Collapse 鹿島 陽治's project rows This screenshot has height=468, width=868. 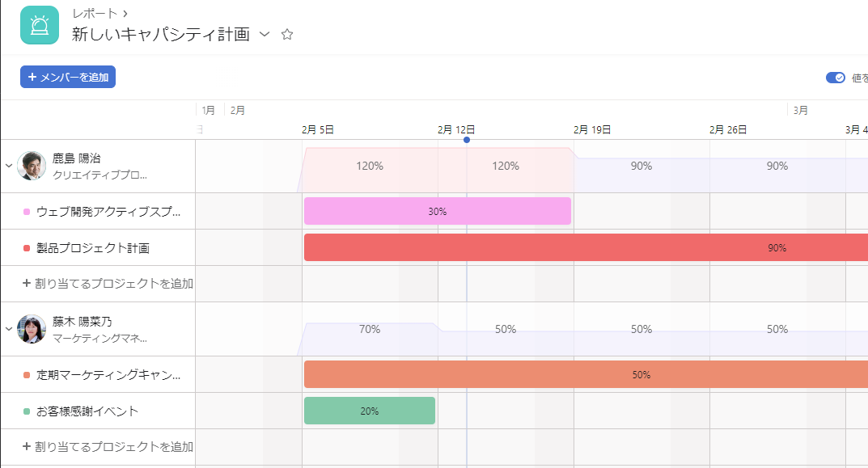pos(8,166)
